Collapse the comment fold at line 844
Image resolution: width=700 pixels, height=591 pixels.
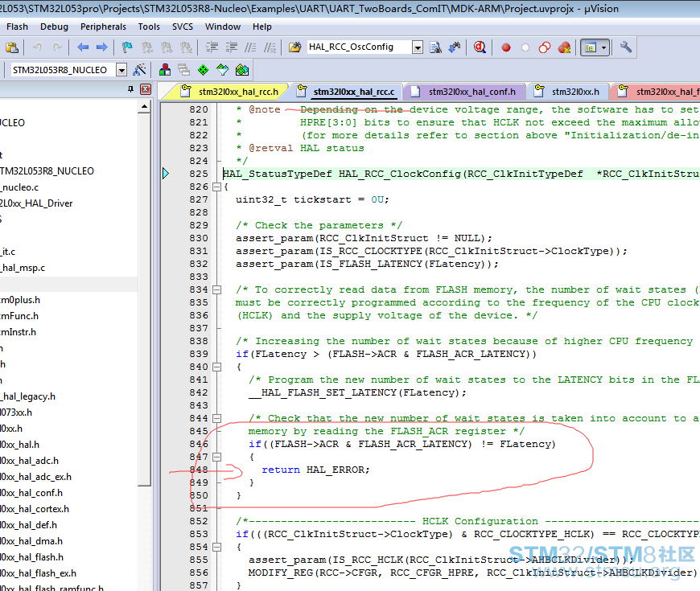[217, 418]
